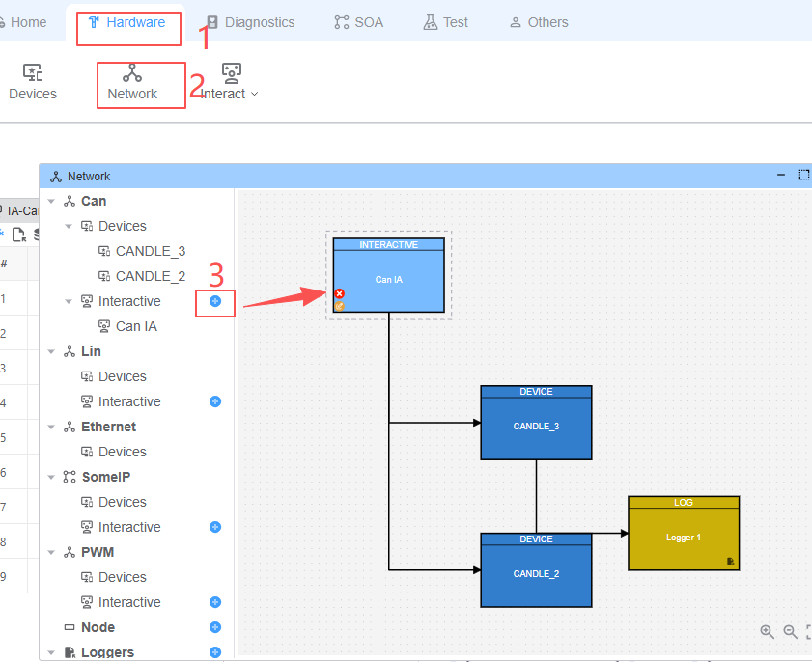Collapse the SomeIP tree section
The width and height of the screenshot is (812, 662).
[x=51, y=477]
